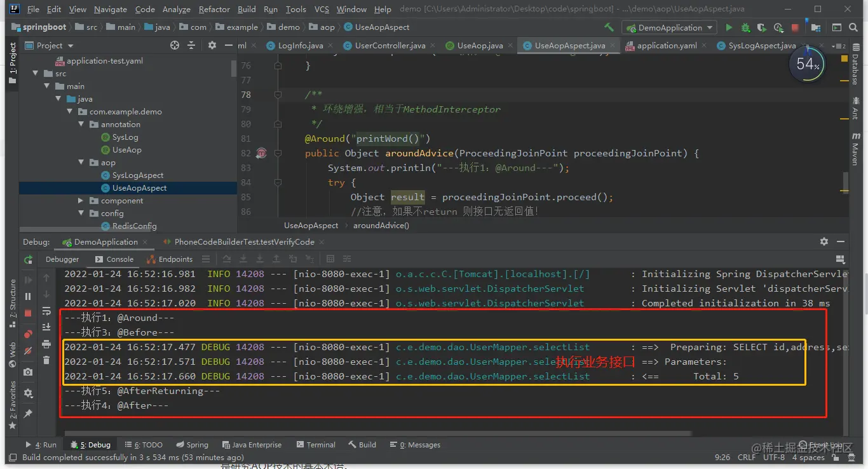Collapse the main folder
Screen dimensions: 868x469
47,86
